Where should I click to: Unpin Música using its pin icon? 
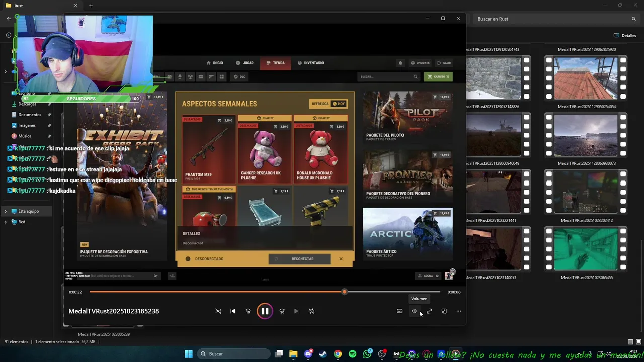click(49, 136)
